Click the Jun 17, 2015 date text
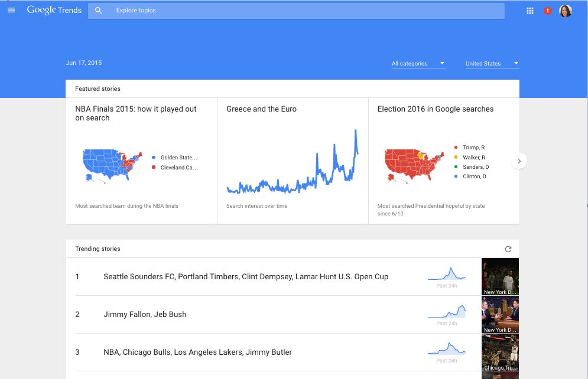The width and height of the screenshot is (588, 379). point(84,63)
